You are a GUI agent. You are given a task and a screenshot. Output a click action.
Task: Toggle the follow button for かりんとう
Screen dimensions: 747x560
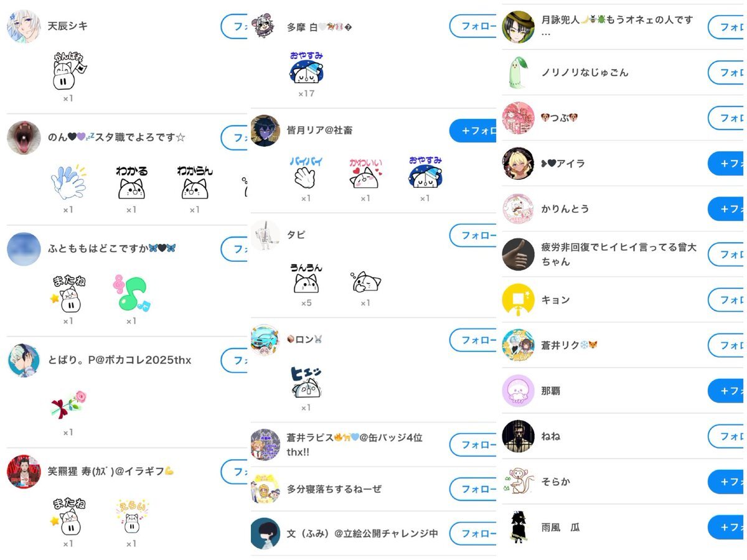click(726, 209)
